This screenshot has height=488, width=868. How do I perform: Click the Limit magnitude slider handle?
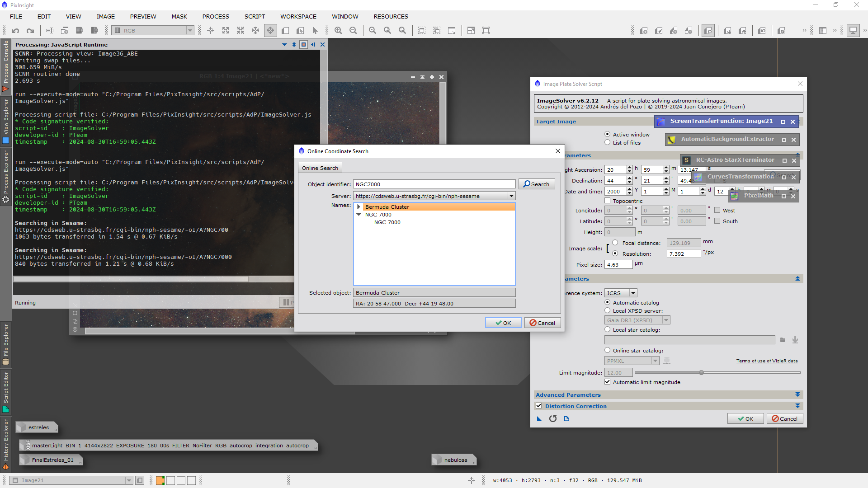pyautogui.click(x=701, y=373)
